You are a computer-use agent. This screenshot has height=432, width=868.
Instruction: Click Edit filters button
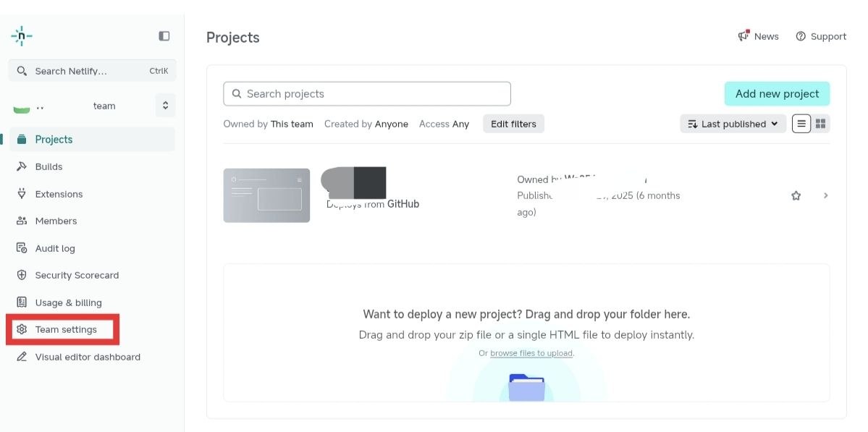click(x=514, y=124)
